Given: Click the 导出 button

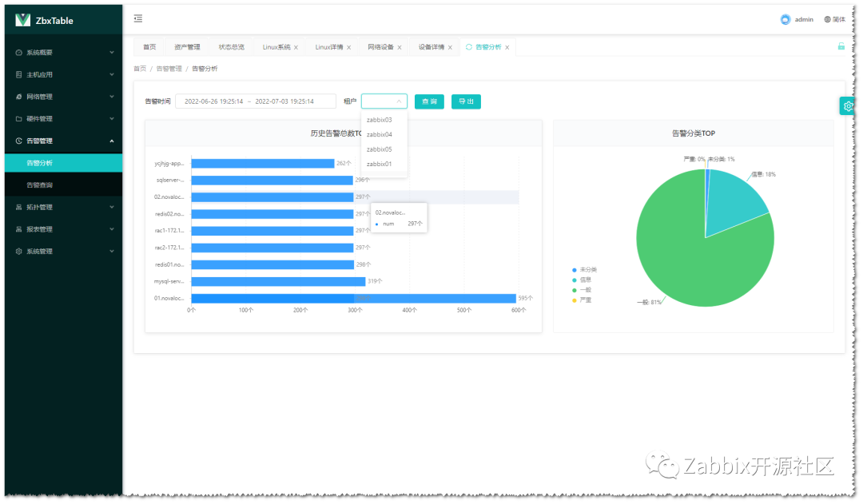Looking at the screenshot, I should 466,101.
